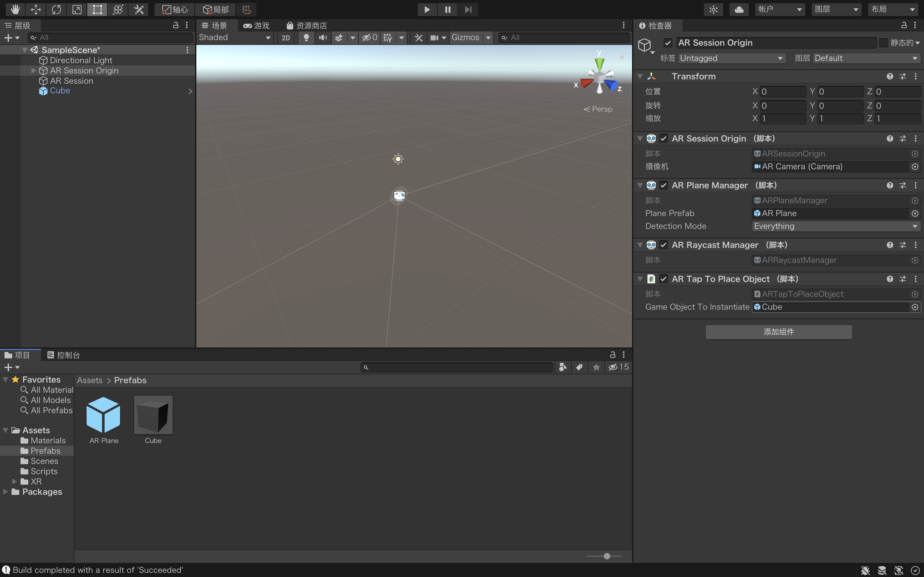This screenshot has width=924, height=577.
Task: Toggle scene audio speaker icon
Action: click(323, 38)
